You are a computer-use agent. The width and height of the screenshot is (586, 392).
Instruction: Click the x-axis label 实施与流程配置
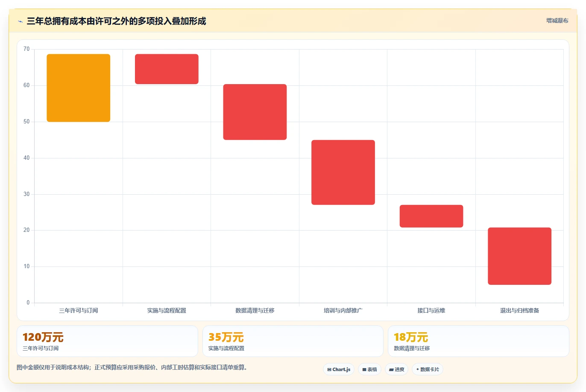click(167, 310)
